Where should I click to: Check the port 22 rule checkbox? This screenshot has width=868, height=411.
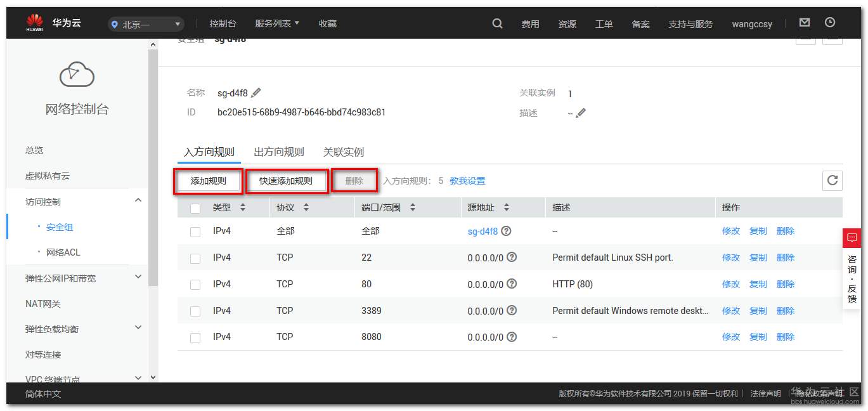(195, 258)
